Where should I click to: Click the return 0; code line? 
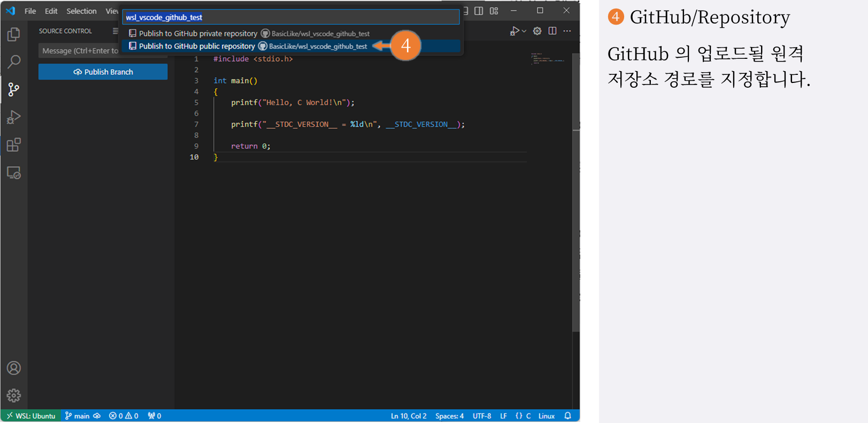pyautogui.click(x=250, y=146)
